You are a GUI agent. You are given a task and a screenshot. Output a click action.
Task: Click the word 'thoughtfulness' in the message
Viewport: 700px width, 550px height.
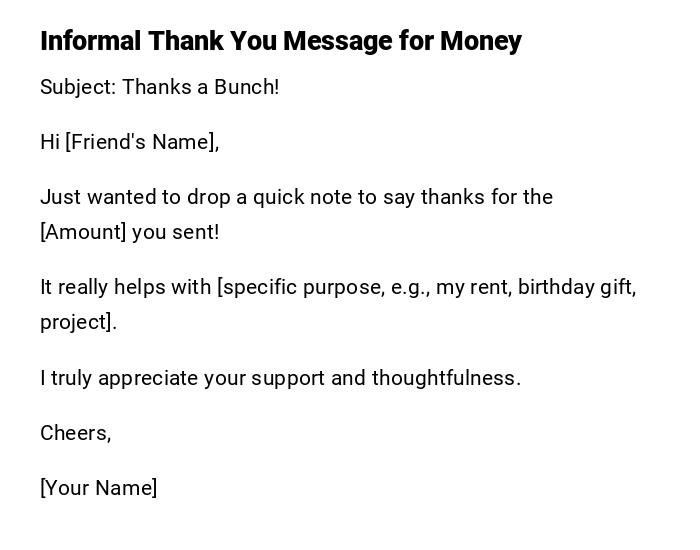(x=444, y=378)
